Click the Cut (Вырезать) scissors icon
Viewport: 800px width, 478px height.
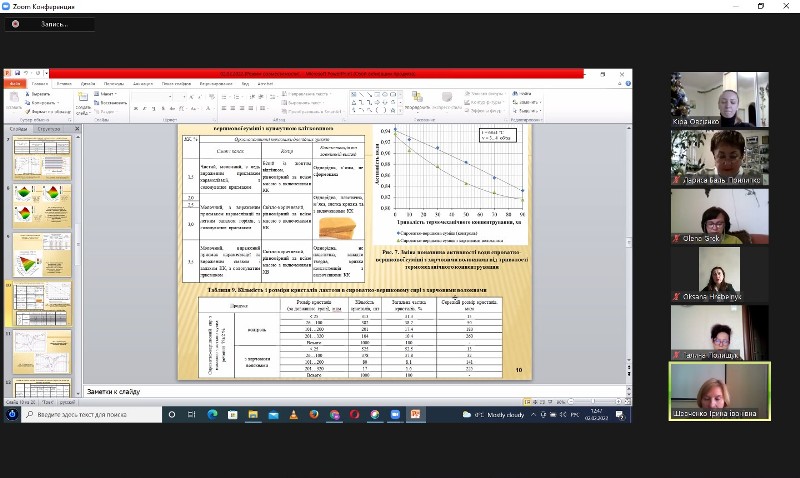(27, 94)
